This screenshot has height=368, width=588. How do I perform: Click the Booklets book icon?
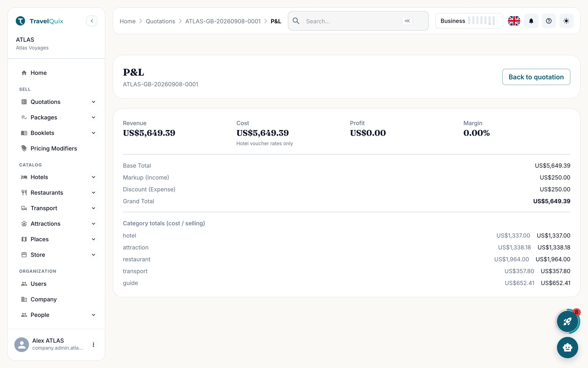pos(24,133)
